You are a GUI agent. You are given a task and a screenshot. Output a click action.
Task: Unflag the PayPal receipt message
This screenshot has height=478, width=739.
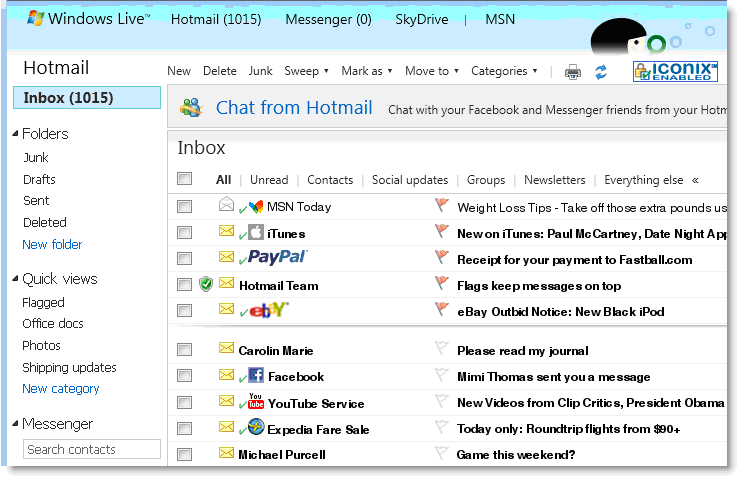(442, 257)
